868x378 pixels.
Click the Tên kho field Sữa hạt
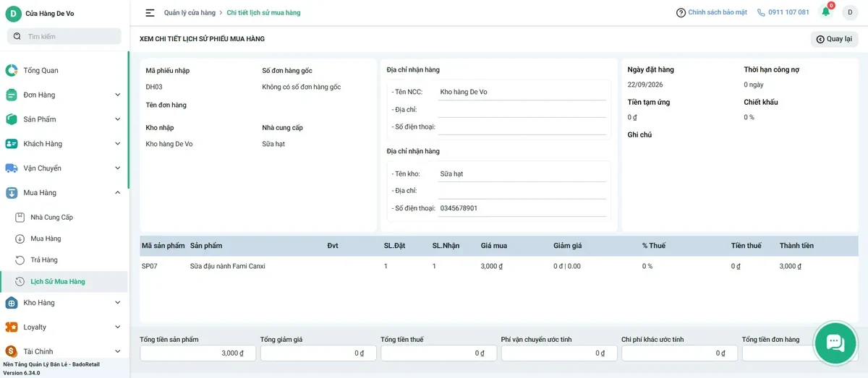522,174
